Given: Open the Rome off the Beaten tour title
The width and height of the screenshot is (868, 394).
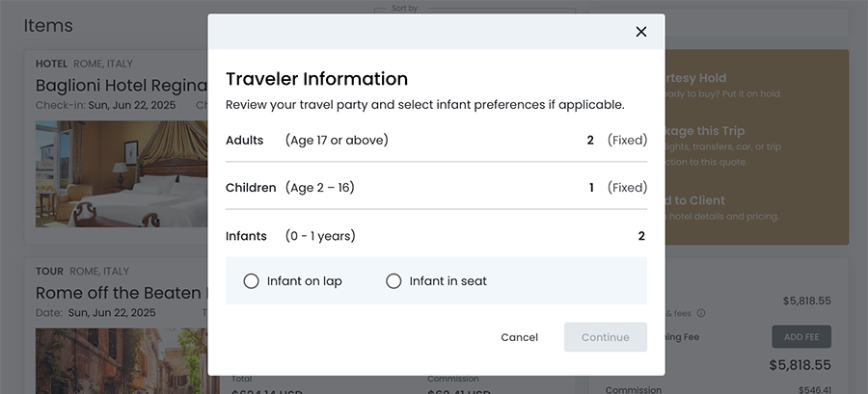Looking at the screenshot, I should pyautogui.click(x=122, y=292).
